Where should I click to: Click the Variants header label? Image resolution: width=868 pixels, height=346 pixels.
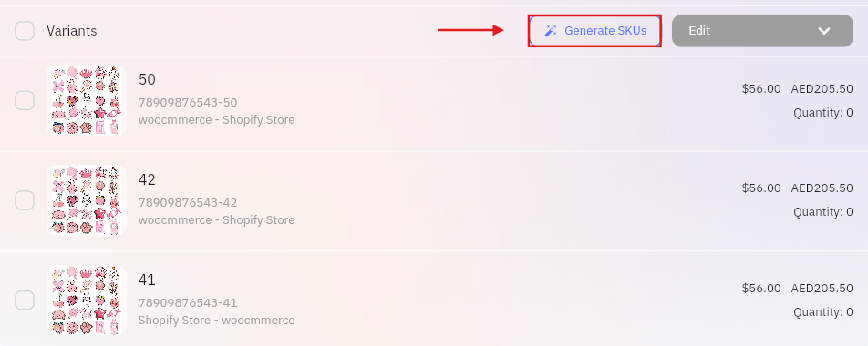(71, 31)
